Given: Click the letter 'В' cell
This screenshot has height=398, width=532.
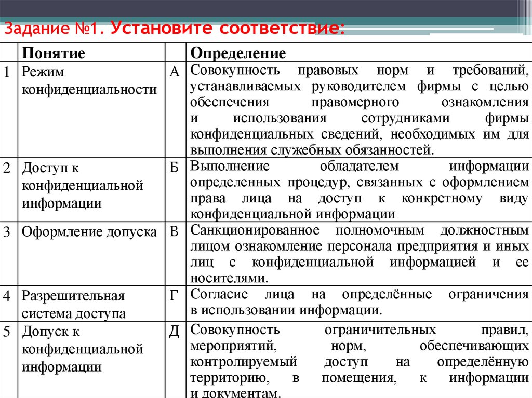Looking at the screenshot, I should pyautogui.click(x=176, y=254).
